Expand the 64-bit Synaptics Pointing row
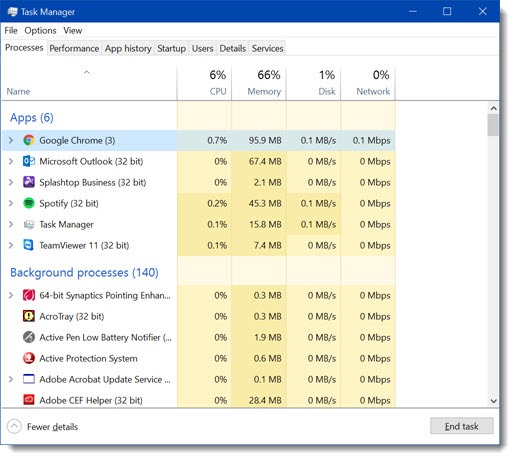 point(11,295)
